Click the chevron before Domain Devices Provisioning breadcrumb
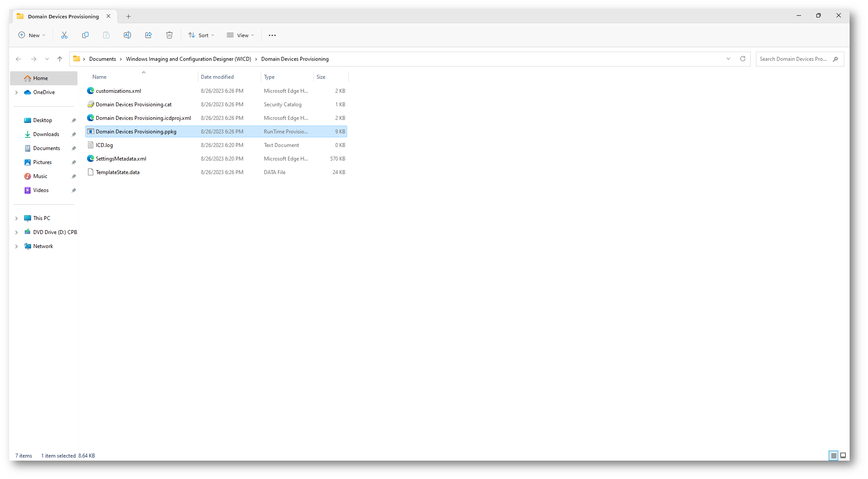Viewport: 868px width, 479px height. point(256,59)
